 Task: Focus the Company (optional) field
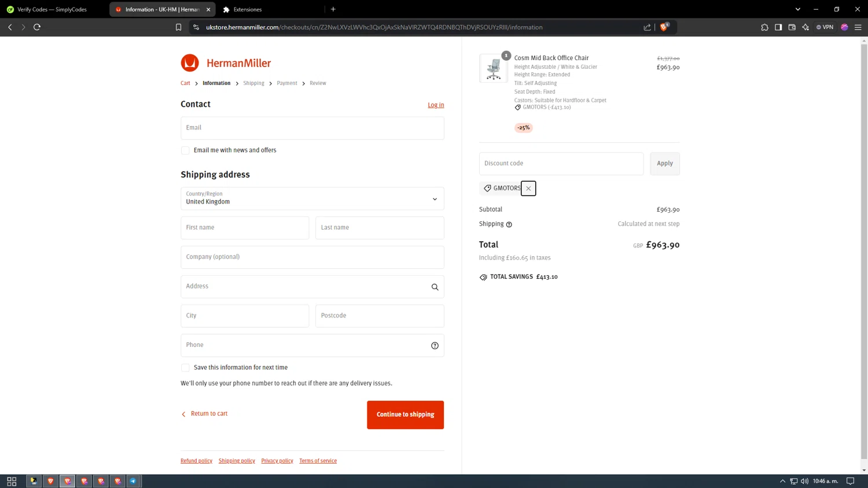(312, 257)
